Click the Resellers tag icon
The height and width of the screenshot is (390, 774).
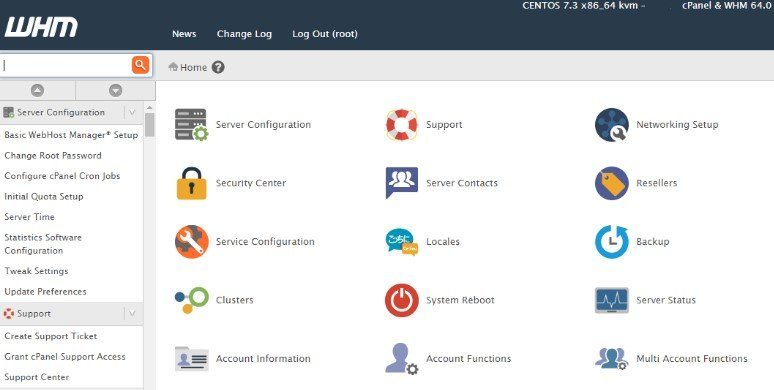click(x=612, y=183)
